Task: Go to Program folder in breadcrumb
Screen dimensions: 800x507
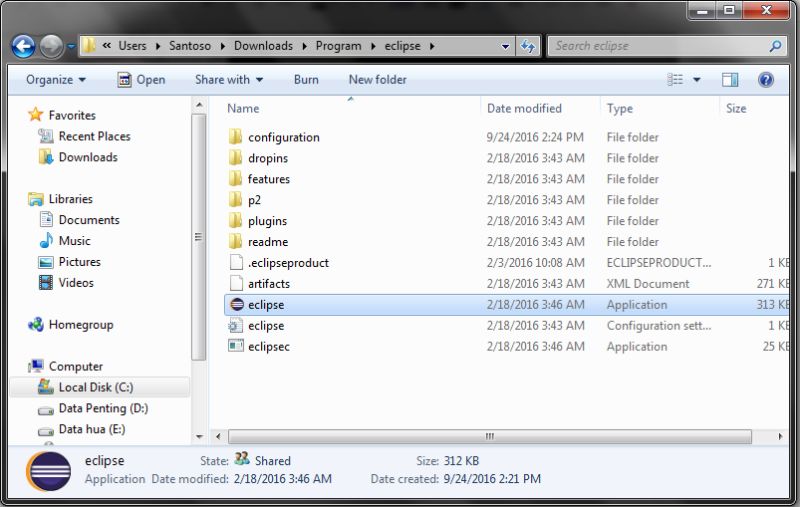Action: tap(338, 46)
